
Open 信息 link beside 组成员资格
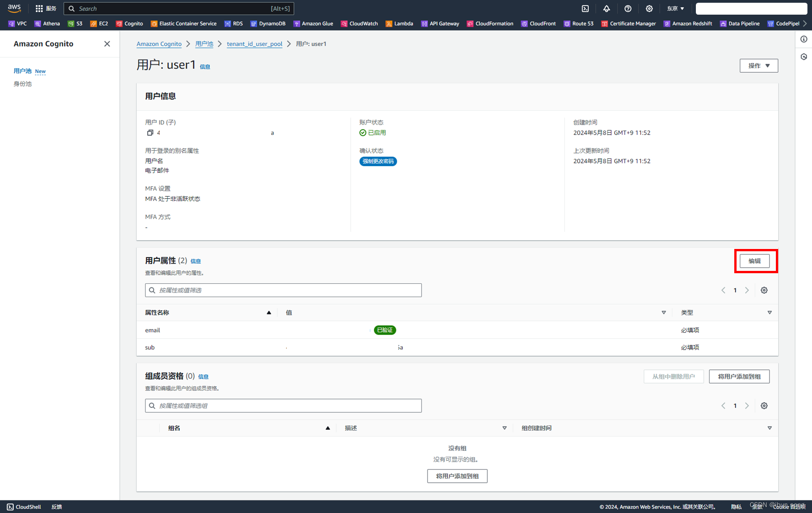point(203,377)
